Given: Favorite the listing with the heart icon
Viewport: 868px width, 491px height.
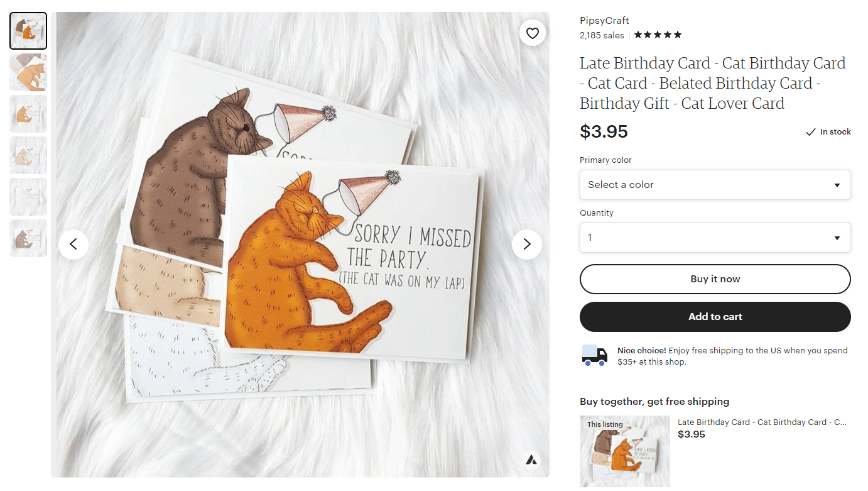Looking at the screenshot, I should [532, 33].
